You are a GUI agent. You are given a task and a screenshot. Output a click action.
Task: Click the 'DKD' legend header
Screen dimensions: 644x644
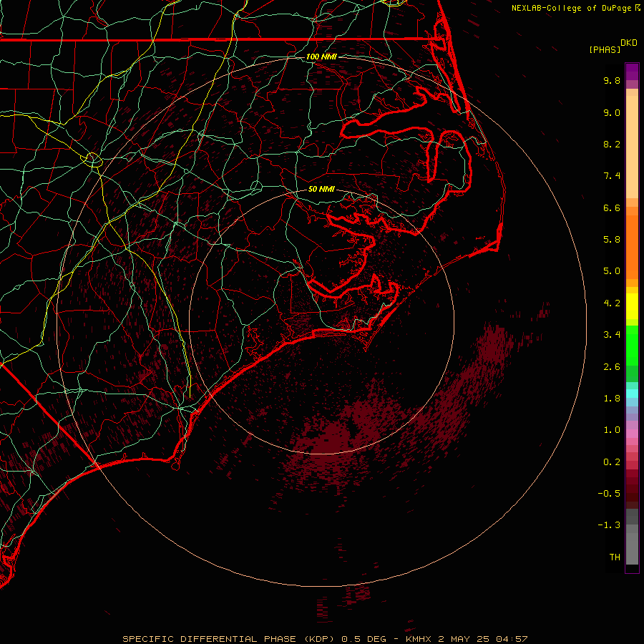[x=629, y=43]
